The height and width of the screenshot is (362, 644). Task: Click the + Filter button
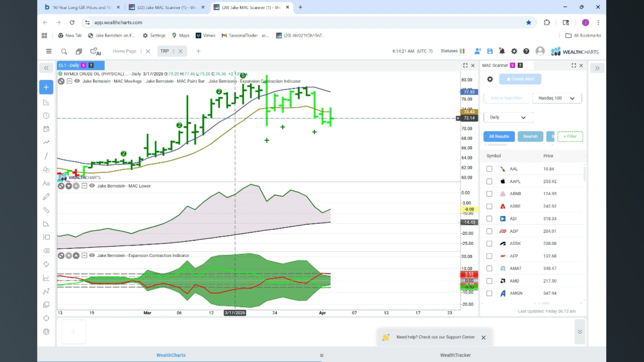pos(570,136)
